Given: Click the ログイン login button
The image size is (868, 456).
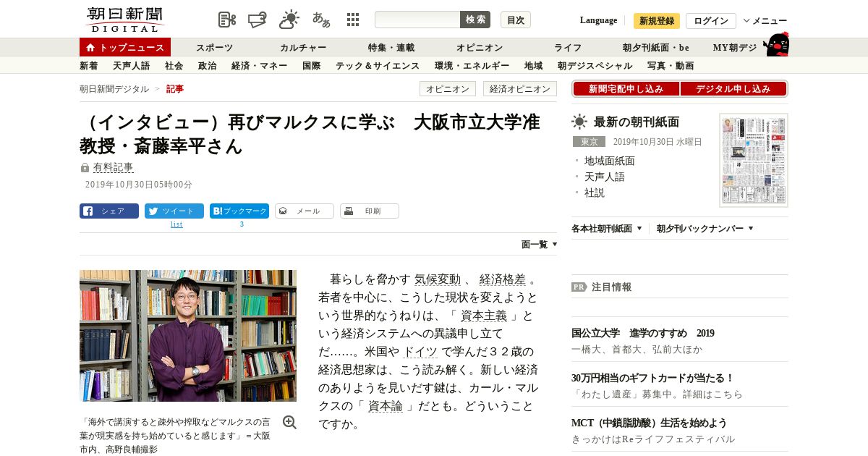Looking at the screenshot, I should tap(711, 21).
